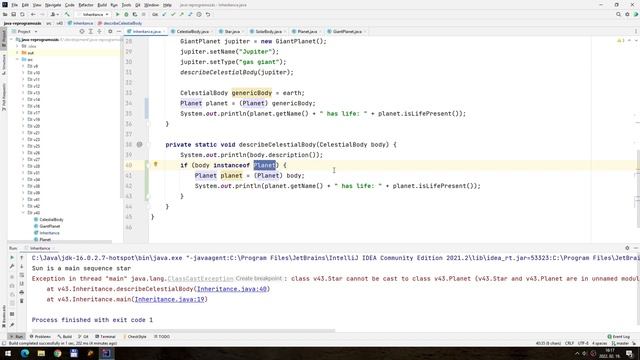
Task: Select opened file via Project panel target icon
Action: (x=82, y=31)
